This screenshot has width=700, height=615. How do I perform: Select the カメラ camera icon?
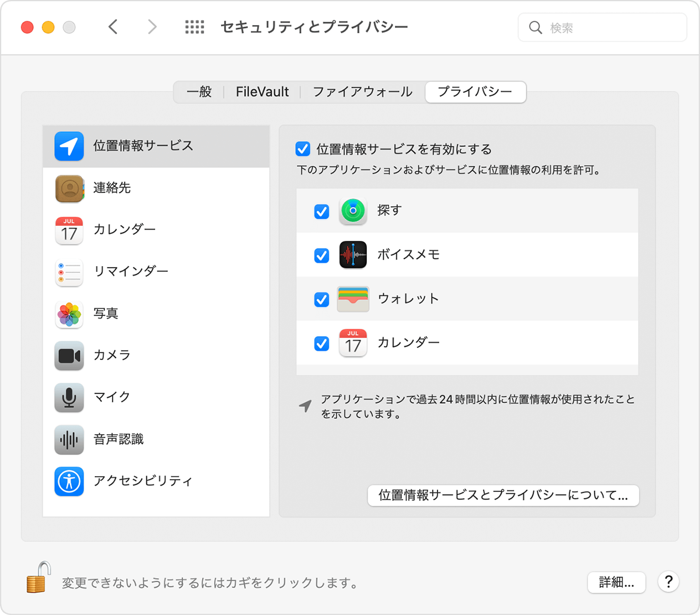point(69,355)
